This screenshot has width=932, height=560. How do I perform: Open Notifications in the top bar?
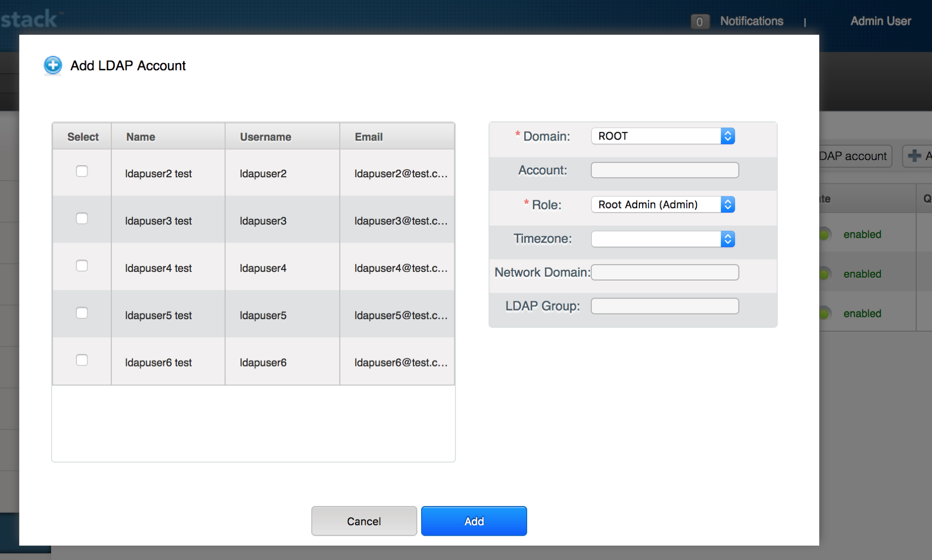coord(752,21)
